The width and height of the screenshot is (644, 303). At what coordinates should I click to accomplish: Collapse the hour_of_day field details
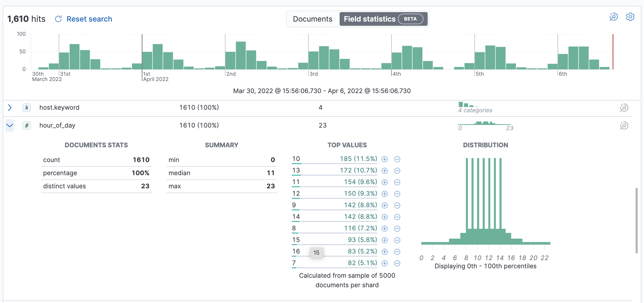10,126
